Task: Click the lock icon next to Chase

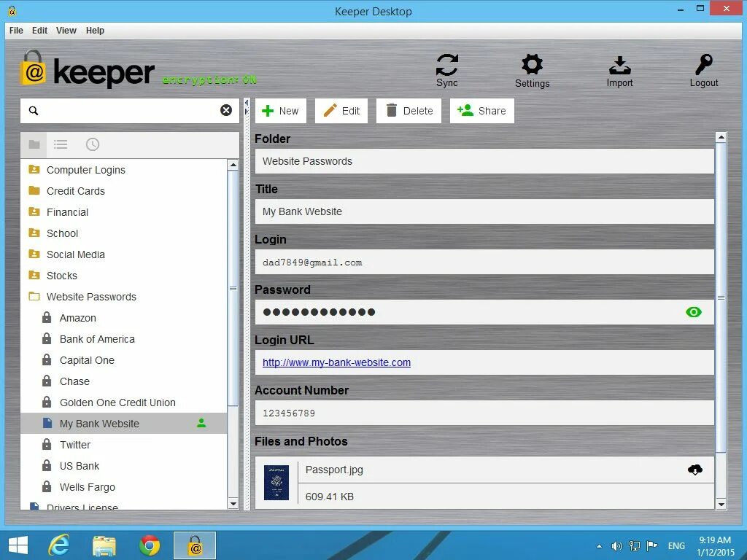Action: (47, 381)
